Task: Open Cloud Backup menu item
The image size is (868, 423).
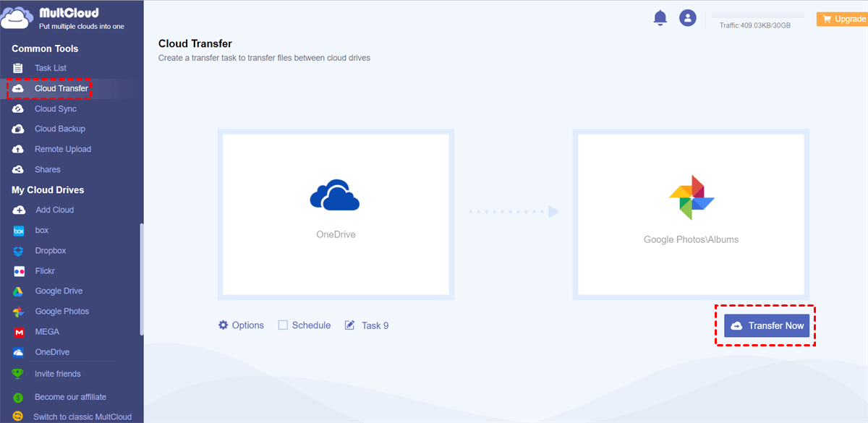Action: (60, 129)
